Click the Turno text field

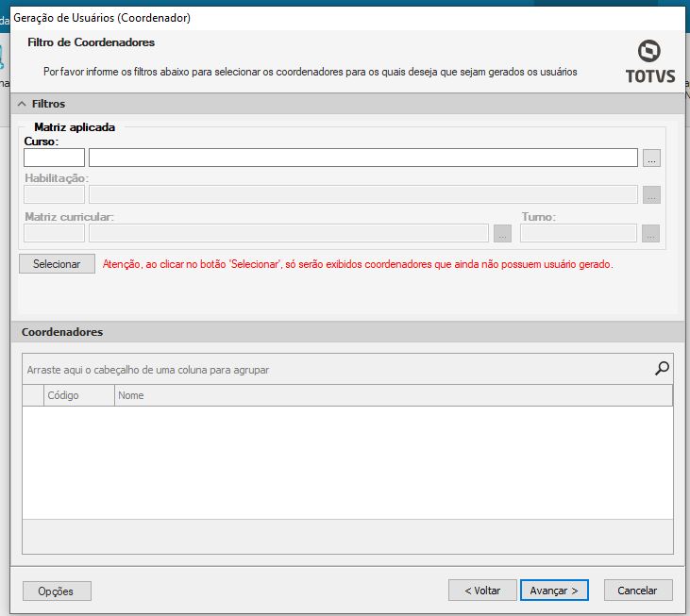[x=578, y=234]
